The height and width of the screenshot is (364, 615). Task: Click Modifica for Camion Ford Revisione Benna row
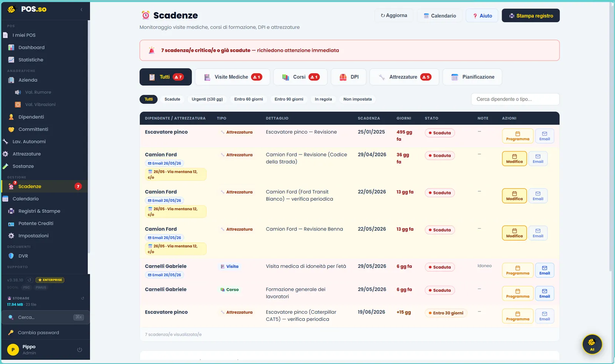click(x=514, y=233)
